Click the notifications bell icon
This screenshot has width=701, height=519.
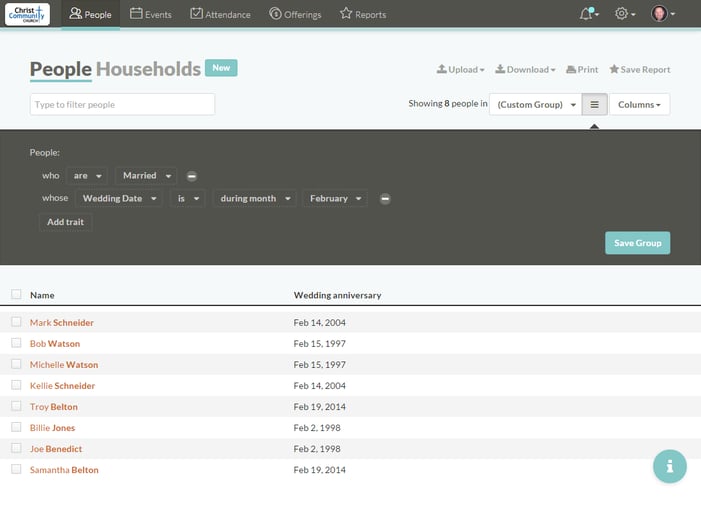(x=587, y=14)
